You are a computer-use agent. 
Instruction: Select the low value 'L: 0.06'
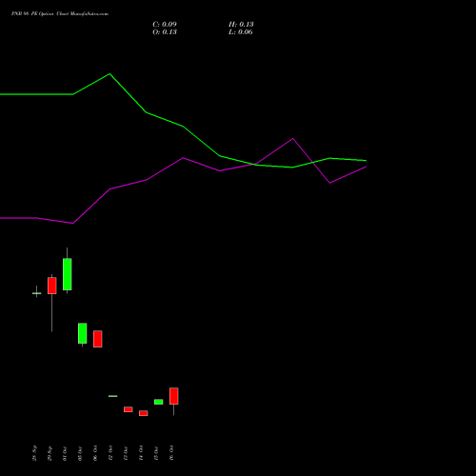tap(241, 32)
